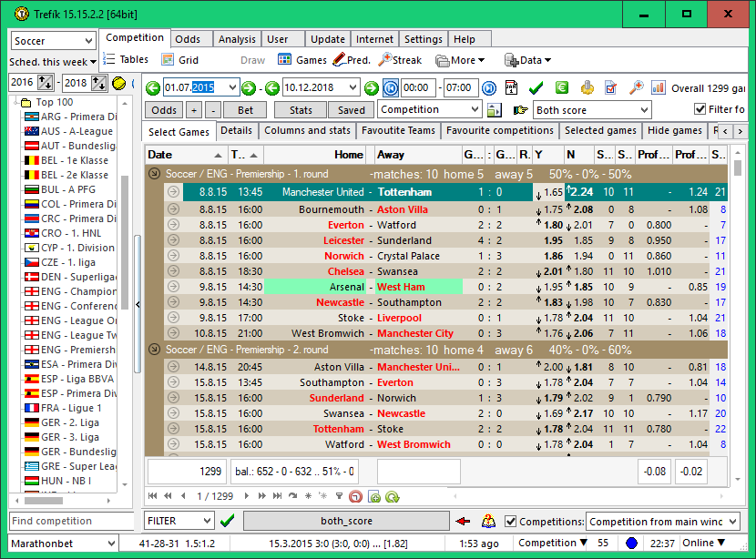Open the Favourite competitions tab
Viewport: 756px width, 559px height.
[x=499, y=131]
